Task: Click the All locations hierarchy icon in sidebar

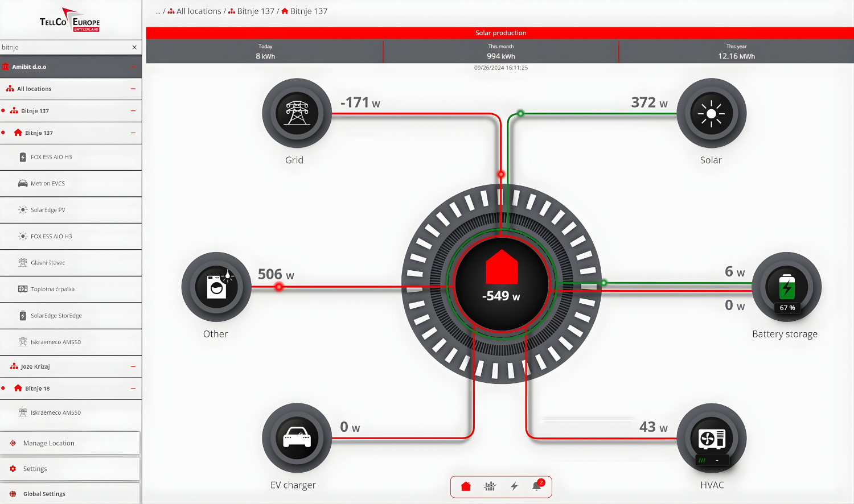Action: tap(10, 89)
